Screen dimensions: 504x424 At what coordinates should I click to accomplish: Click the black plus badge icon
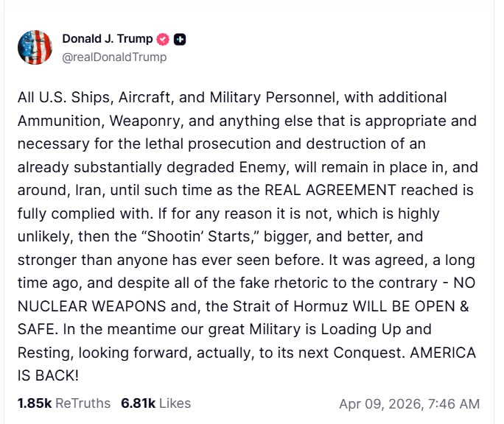[x=180, y=40]
